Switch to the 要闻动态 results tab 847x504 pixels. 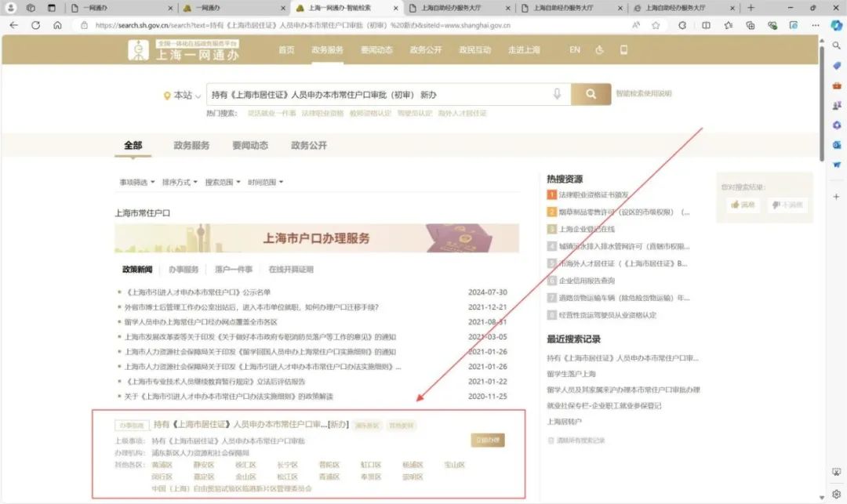tap(249, 146)
